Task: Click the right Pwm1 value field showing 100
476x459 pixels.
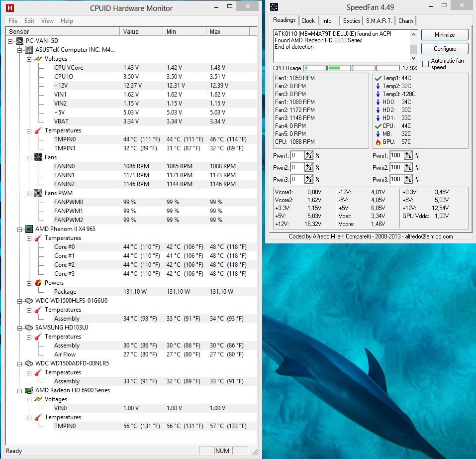Action: pyautogui.click(x=397, y=155)
